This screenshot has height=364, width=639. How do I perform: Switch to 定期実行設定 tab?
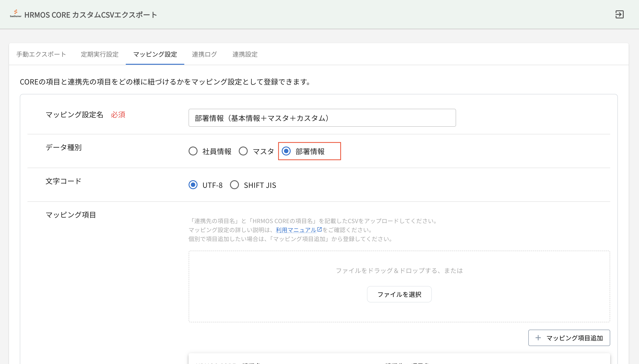tap(100, 54)
